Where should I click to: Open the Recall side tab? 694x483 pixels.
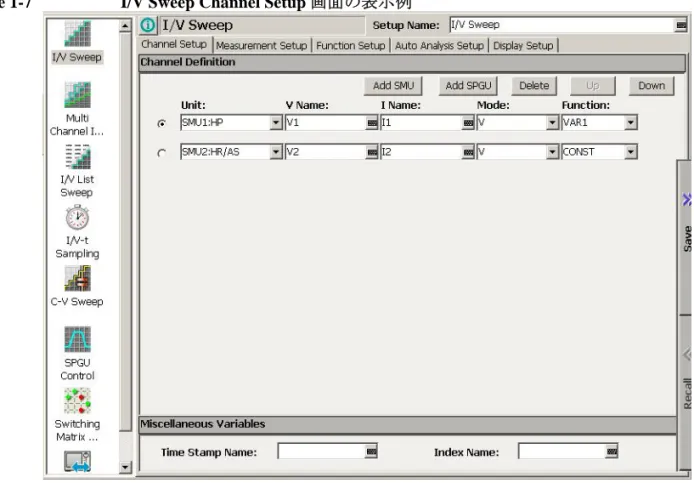686,392
